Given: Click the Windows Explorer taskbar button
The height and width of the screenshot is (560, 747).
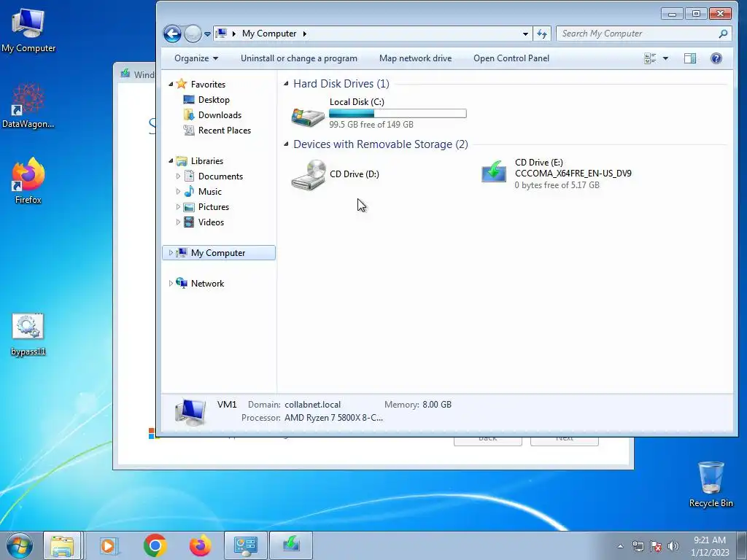Looking at the screenshot, I should coord(63,545).
